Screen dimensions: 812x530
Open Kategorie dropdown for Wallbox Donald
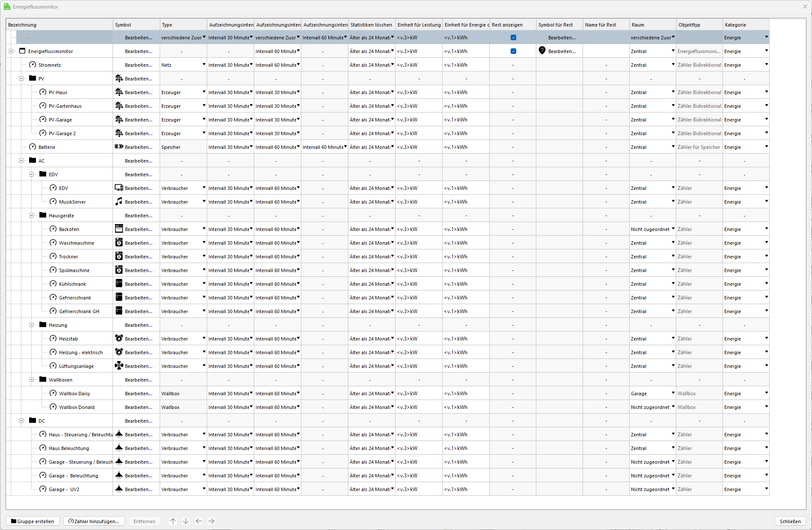(x=766, y=407)
